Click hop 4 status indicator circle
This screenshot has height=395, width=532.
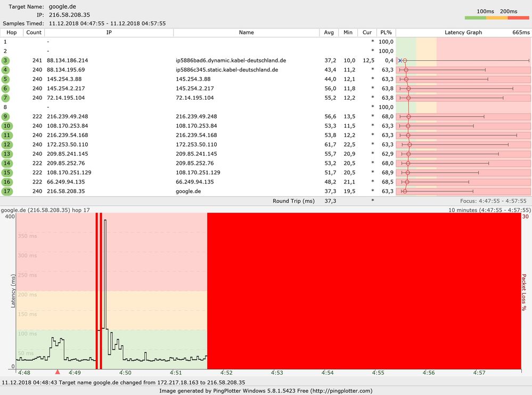click(x=5, y=70)
